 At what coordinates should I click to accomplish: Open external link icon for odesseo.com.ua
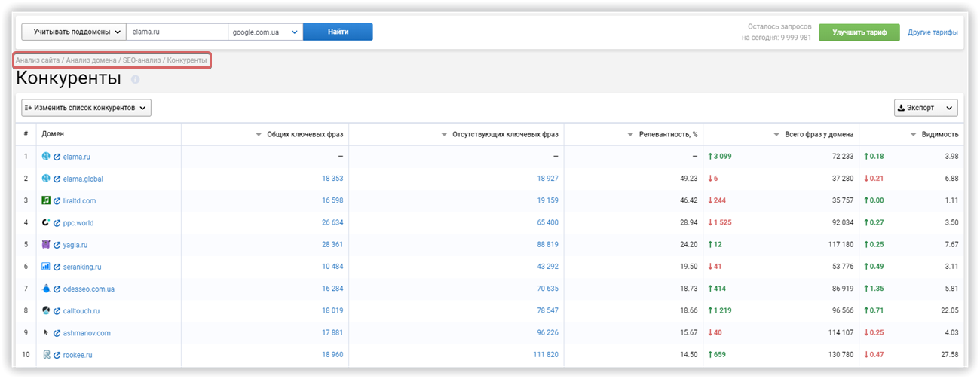(57, 289)
